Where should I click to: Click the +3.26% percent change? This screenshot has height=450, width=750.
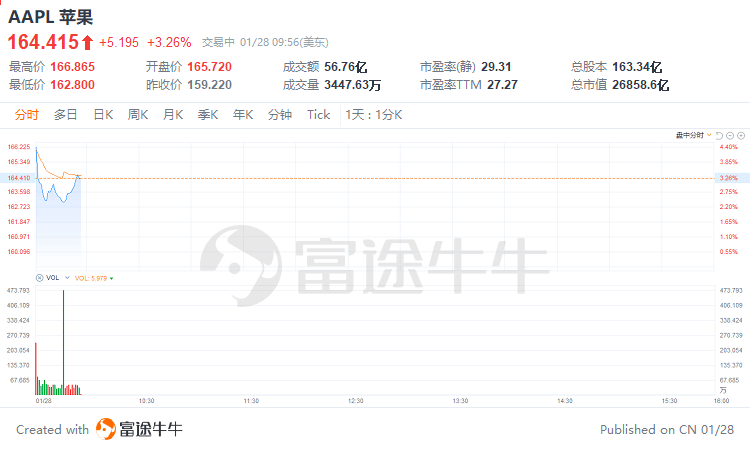tap(169, 43)
